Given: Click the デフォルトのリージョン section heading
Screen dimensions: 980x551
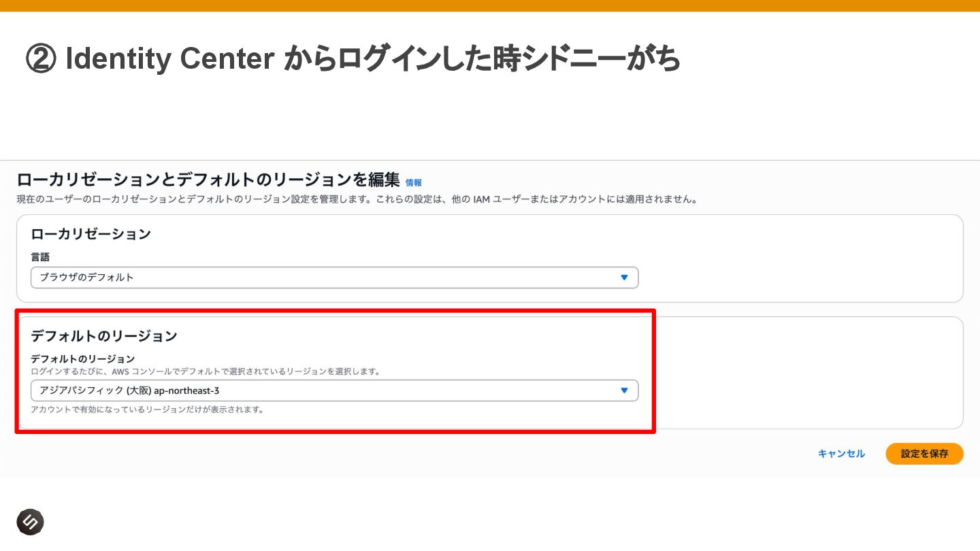Looking at the screenshot, I should tap(104, 336).
